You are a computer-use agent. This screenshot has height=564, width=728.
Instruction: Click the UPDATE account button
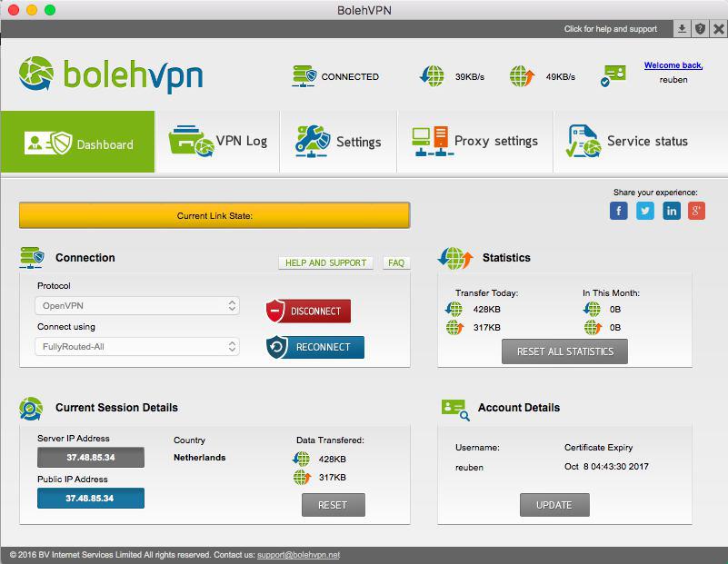pos(554,505)
